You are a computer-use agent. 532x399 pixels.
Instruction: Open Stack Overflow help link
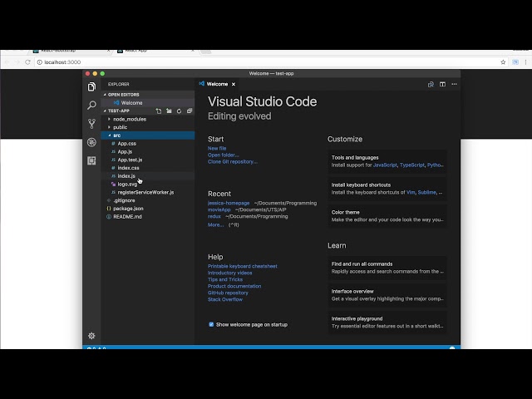pyautogui.click(x=225, y=299)
